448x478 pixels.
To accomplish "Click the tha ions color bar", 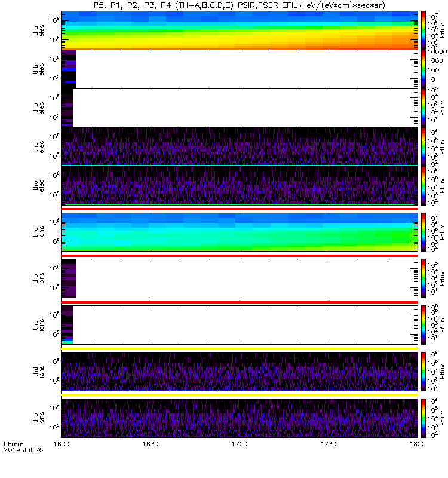I will (424, 232).
